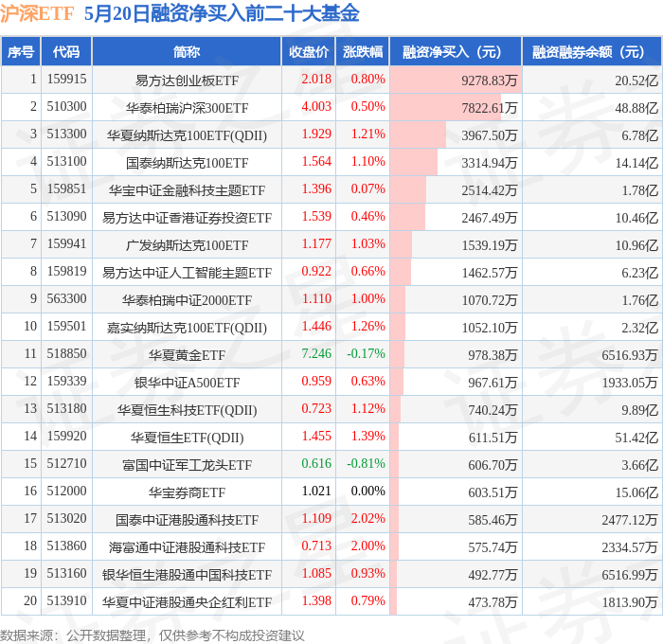Viewport: 663px width, 644px height.
Task: Click fund code 159339
Action: pos(66,382)
